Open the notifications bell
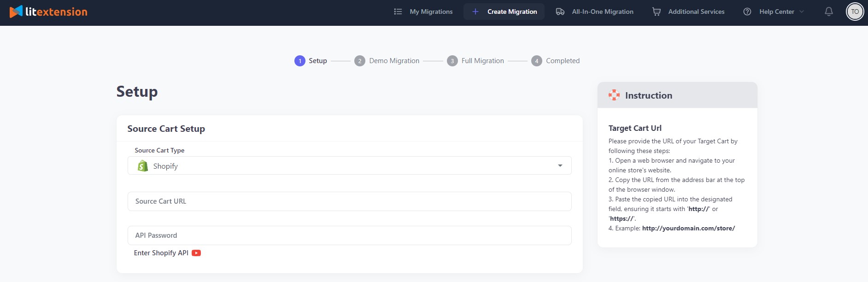This screenshot has width=868, height=282. [x=828, y=12]
